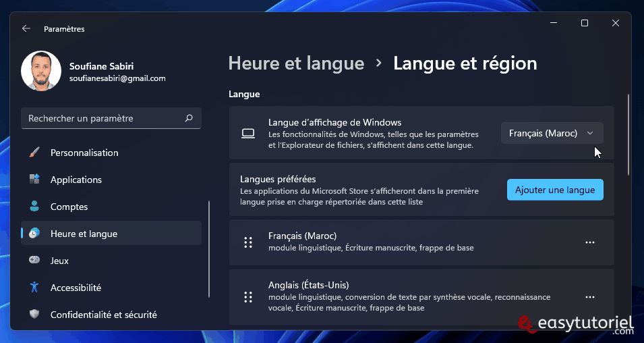
Task: Open the Français (Maroc) display language dropdown
Action: click(552, 133)
